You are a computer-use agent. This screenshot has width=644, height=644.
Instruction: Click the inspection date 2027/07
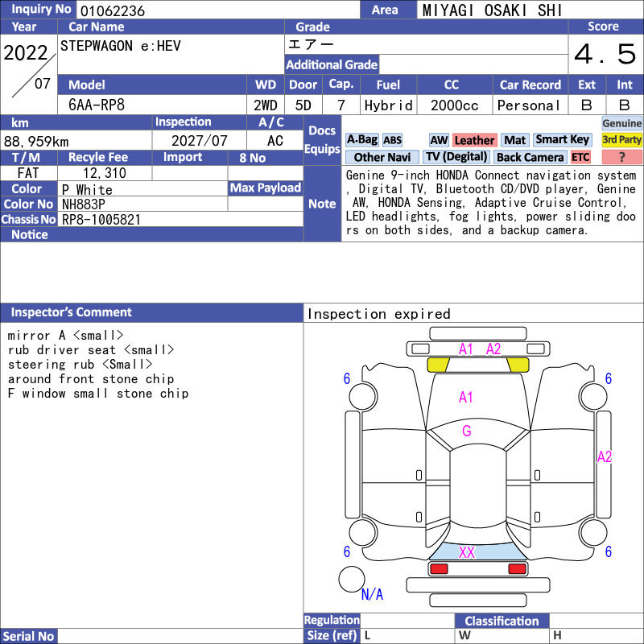coord(199,141)
